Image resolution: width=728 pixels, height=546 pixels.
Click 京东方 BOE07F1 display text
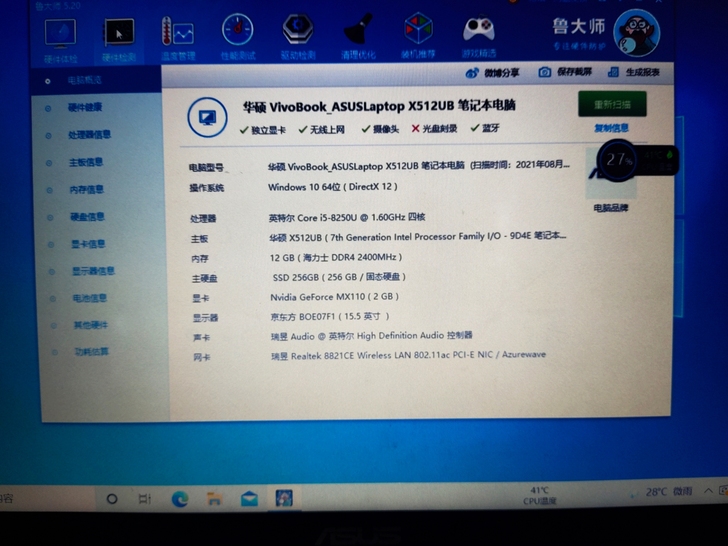pyautogui.click(x=330, y=317)
